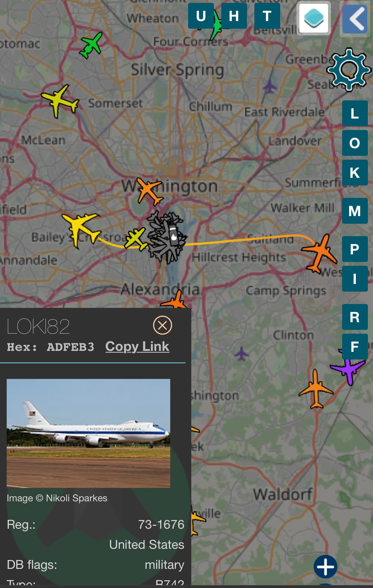
Task: Toggle the H button at top
Action: tap(234, 16)
